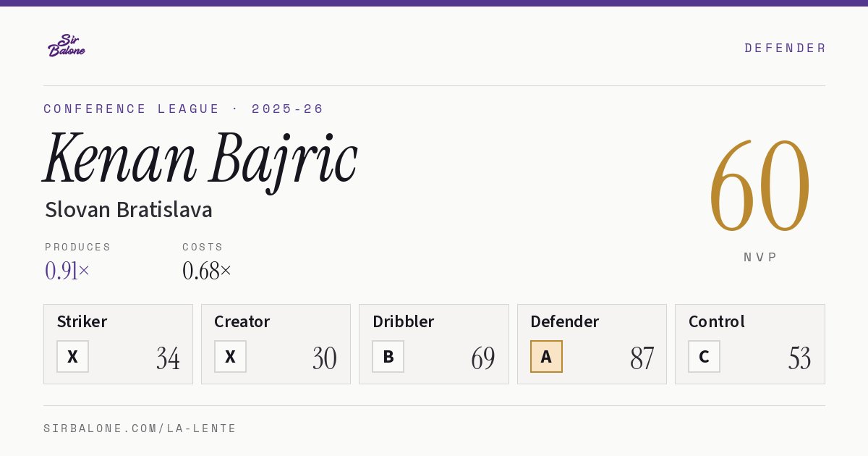Open the sirbalone.com/la-lente link
This screenshot has height=456, width=868.
pyautogui.click(x=140, y=428)
